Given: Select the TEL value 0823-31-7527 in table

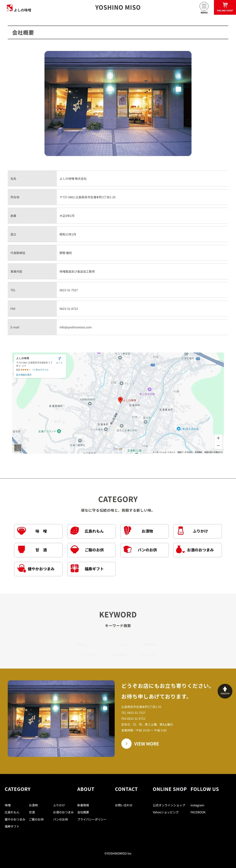Looking at the screenshot, I should point(69,290).
